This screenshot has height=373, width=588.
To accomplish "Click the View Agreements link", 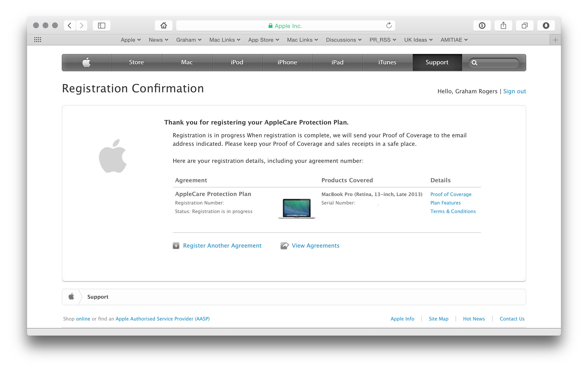I will tap(316, 246).
